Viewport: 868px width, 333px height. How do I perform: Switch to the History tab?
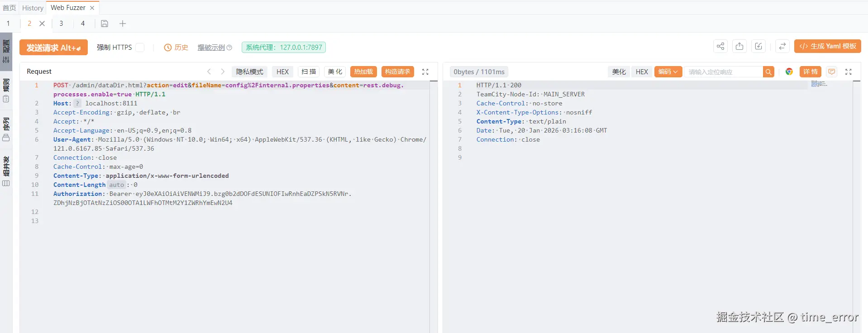coord(33,8)
